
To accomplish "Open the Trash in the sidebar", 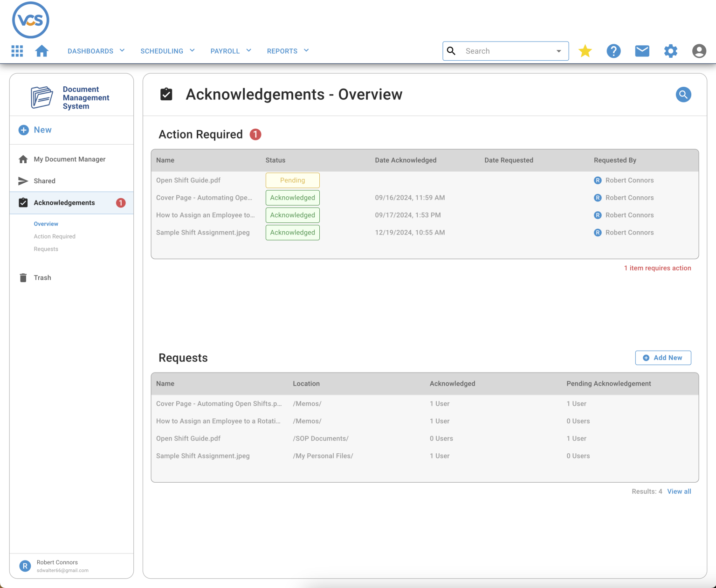I will point(42,277).
